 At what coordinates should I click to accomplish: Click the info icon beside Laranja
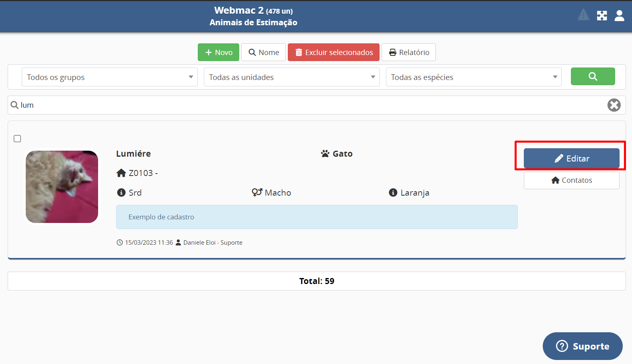pyautogui.click(x=393, y=193)
